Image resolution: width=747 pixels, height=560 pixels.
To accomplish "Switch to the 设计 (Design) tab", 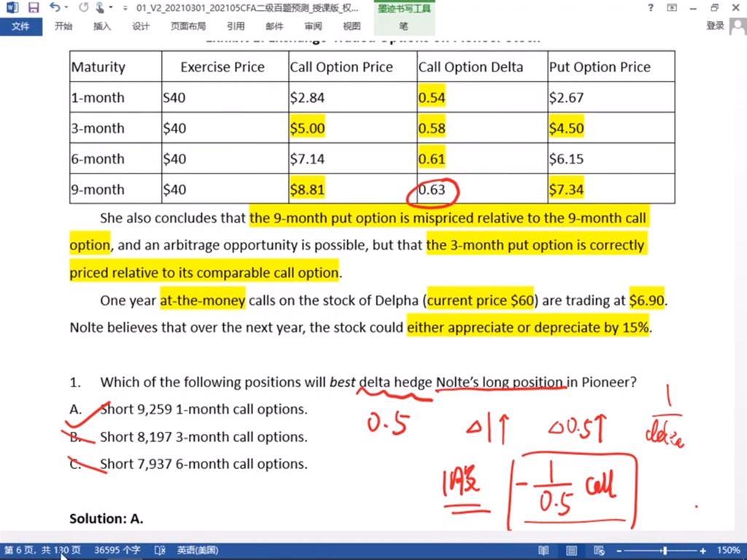I will pyautogui.click(x=141, y=26).
